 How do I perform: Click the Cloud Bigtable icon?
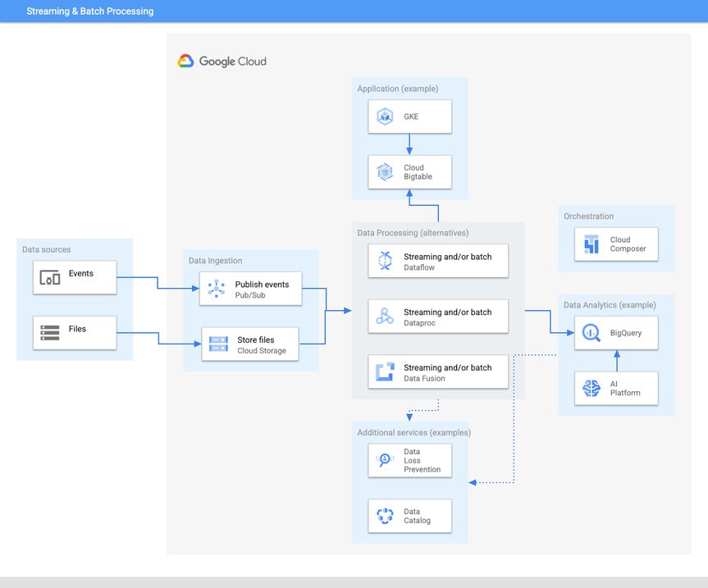(x=386, y=171)
